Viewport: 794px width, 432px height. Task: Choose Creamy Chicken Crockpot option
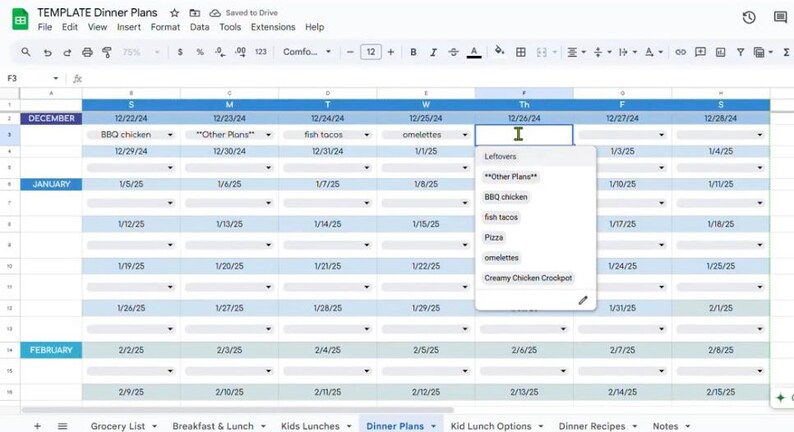pyautogui.click(x=528, y=278)
